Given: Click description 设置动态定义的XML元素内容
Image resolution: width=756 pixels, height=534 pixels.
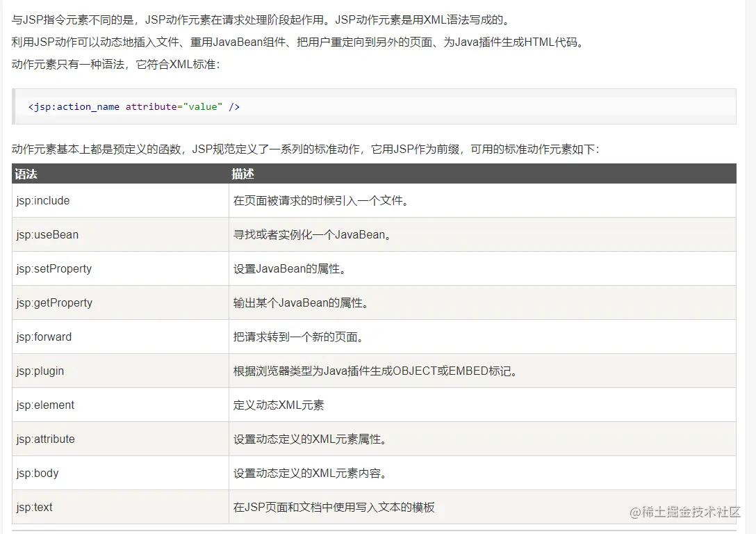Looking at the screenshot, I should [310, 474].
